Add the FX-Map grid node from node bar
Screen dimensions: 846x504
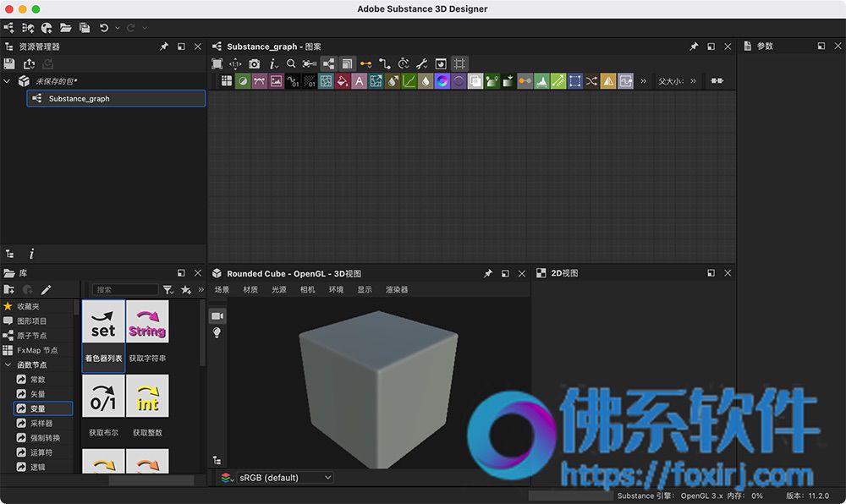tap(227, 81)
